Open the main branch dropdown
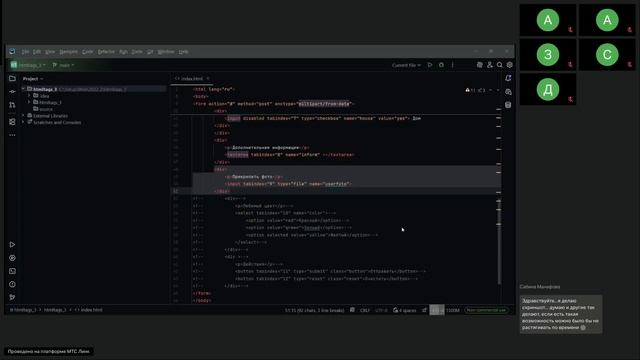This screenshot has height=360, width=640. tap(63, 65)
